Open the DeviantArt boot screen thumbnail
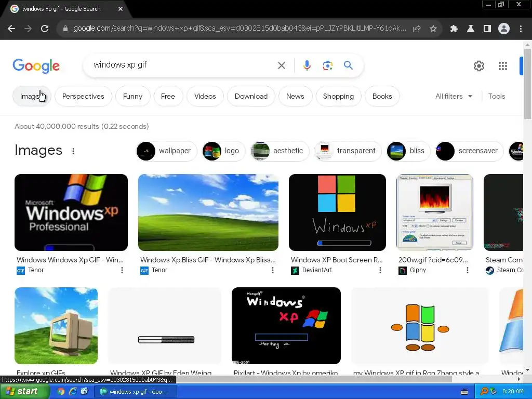The height and width of the screenshot is (399, 532). [337, 212]
